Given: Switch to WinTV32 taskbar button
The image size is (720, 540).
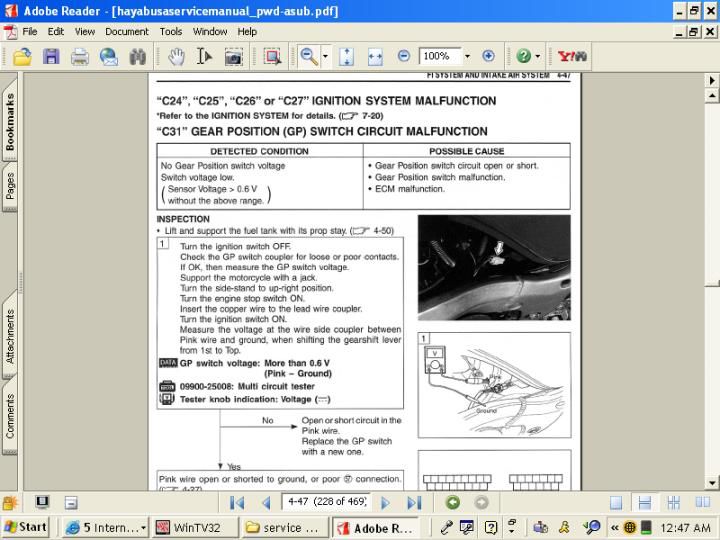Looking at the screenshot, I should (x=195, y=528).
